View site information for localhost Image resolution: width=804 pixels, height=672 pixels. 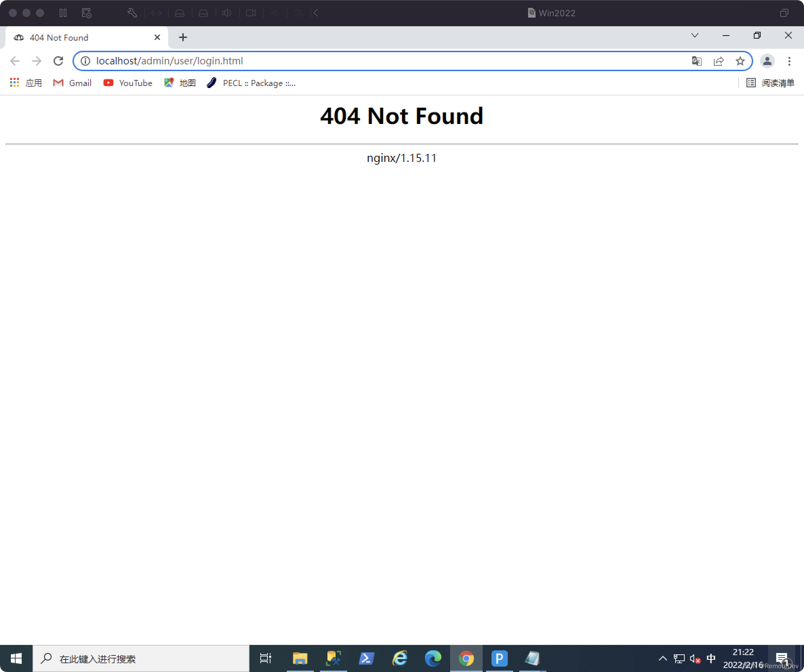pyautogui.click(x=85, y=61)
